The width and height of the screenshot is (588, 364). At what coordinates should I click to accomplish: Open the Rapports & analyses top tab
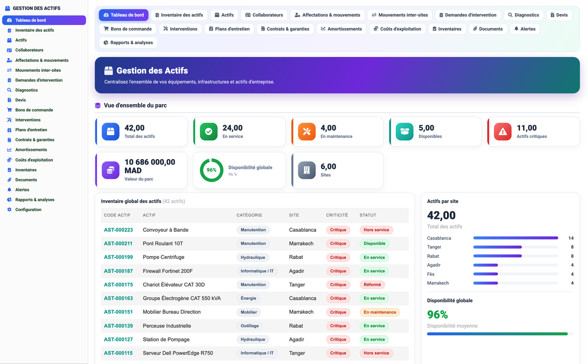[x=128, y=43]
